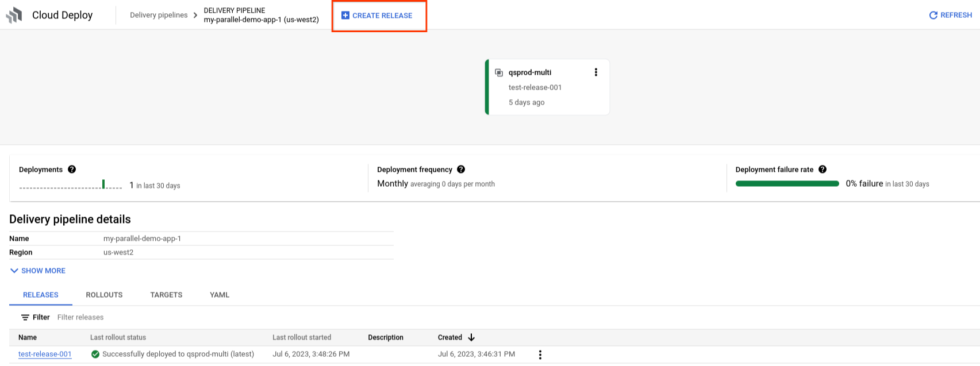The image size is (980, 366).
Task: Open test-release-001 row actions menu
Action: point(540,355)
